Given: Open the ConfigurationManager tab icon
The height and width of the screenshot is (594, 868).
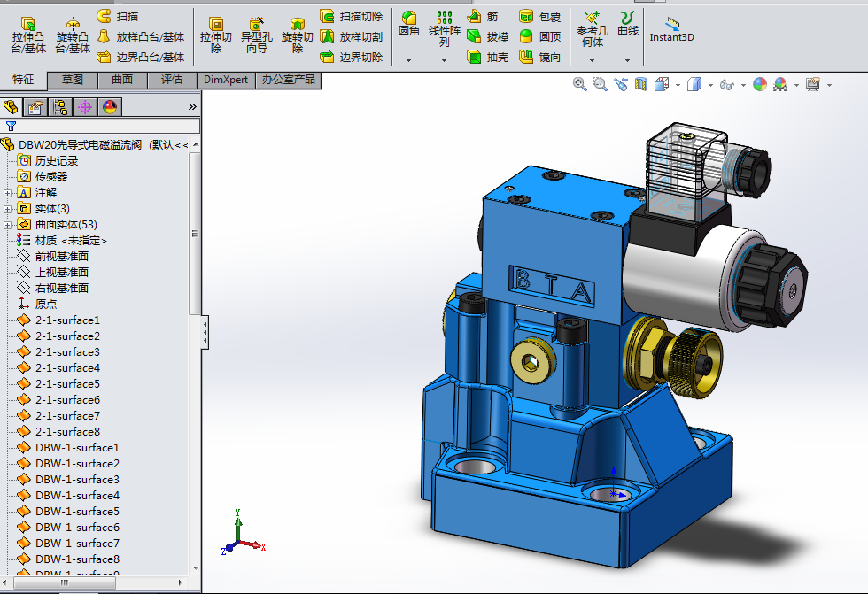Looking at the screenshot, I should (60, 107).
